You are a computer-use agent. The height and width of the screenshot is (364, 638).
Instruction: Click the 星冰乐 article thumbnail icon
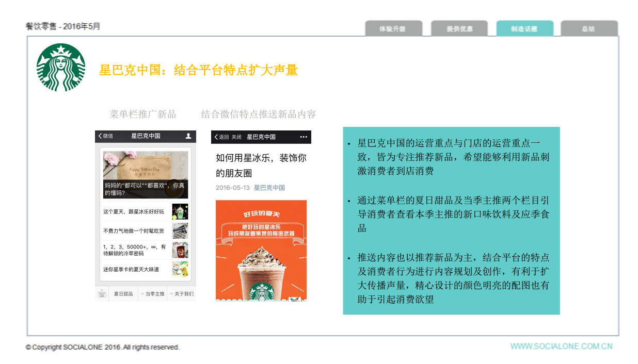[180, 211]
